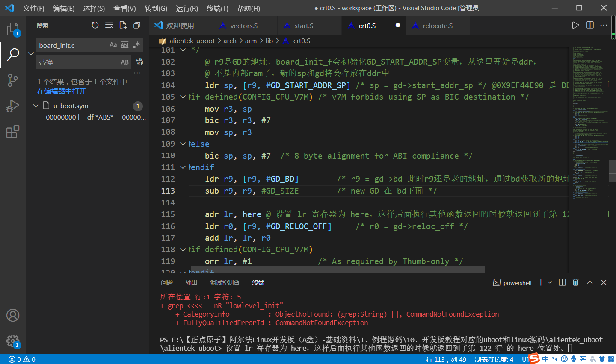The width and height of the screenshot is (616, 364).
Task: Open the 输出 panel tab
Action: (x=191, y=282)
